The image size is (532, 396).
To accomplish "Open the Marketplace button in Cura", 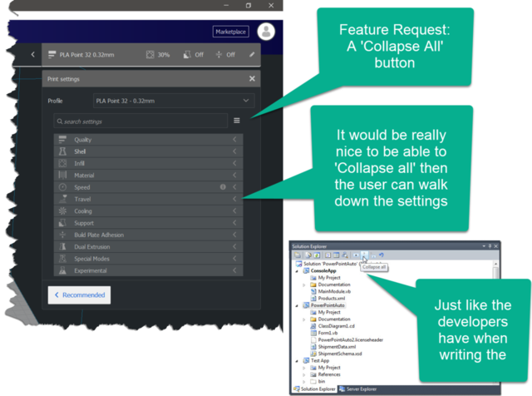I will [231, 32].
